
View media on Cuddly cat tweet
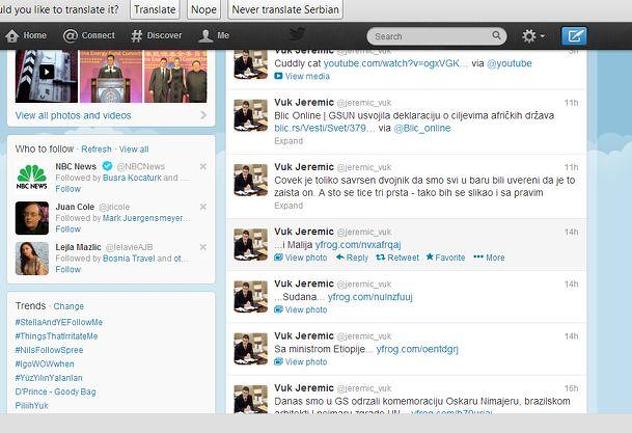tap(302, 76)
